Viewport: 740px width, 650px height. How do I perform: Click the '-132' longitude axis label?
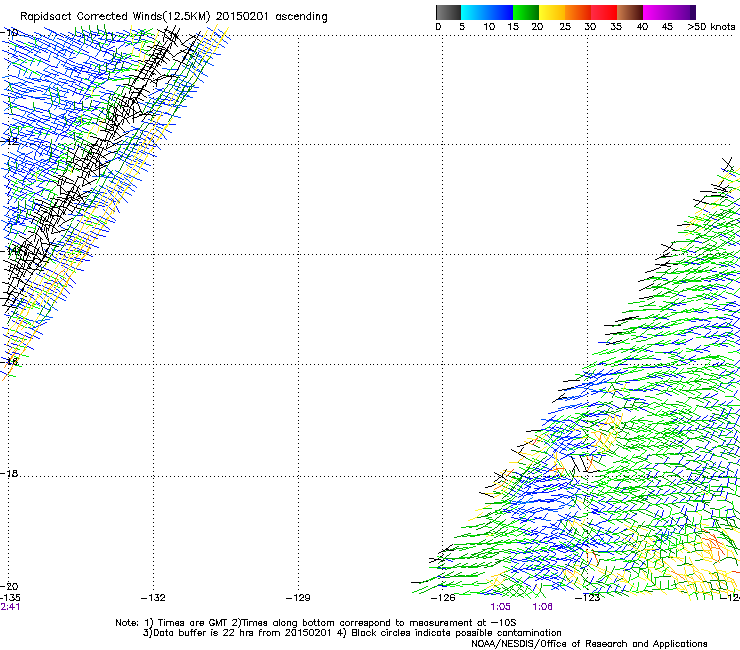click(153, 598)
